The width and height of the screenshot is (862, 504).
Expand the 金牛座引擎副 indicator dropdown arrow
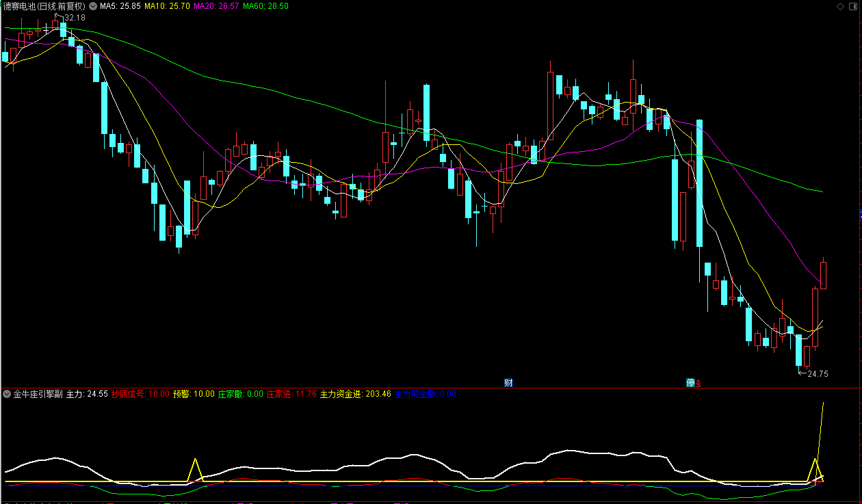click(x=7, y=394)
